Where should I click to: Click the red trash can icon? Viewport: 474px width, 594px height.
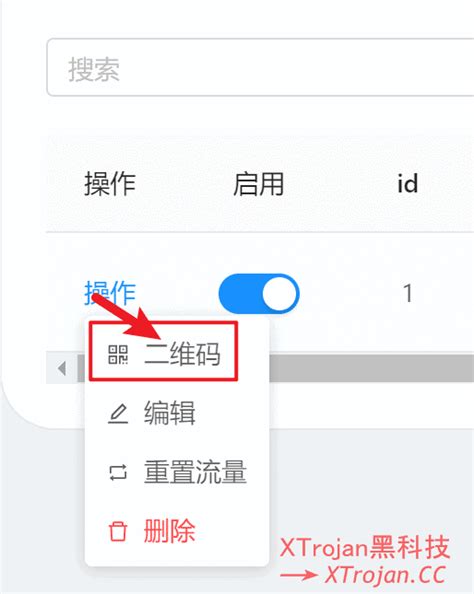118,531
